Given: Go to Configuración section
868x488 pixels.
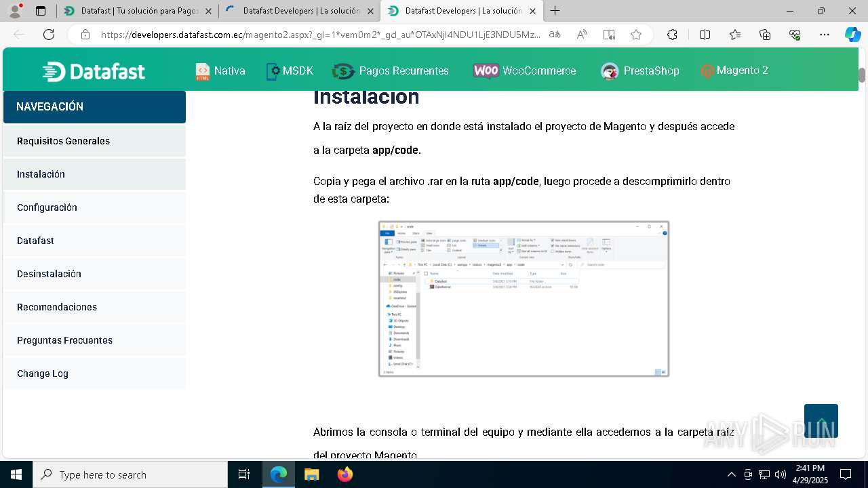Looking at the screenshot, I should point(94,207).
